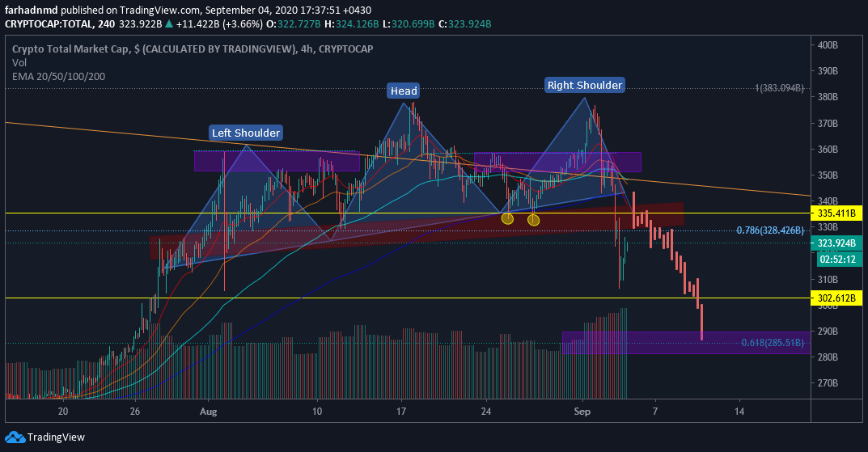Click the 02:52:12 countdown timer label
The height and width of the screenshot is (452, 868).
[x=837, y=259]
